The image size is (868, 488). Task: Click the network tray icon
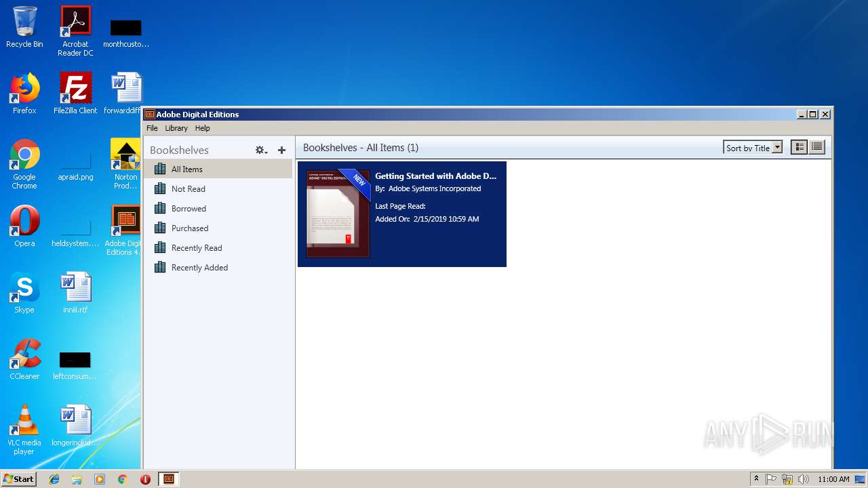(787, 479)
